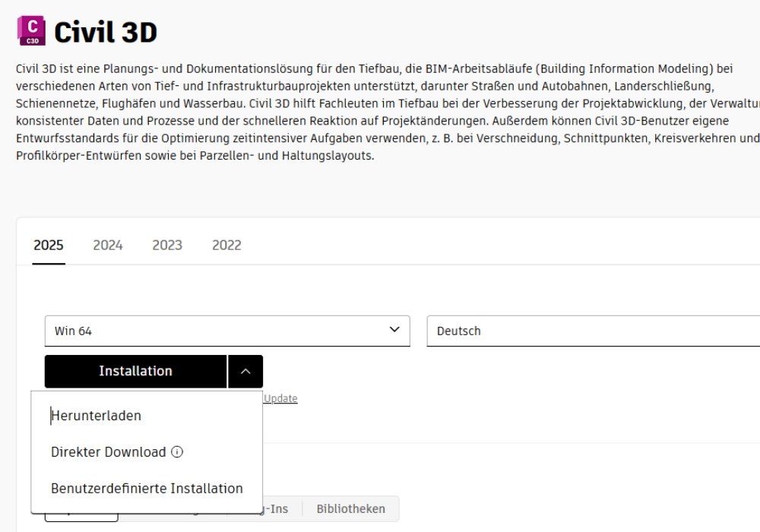Click the Civil 3D product logo icon
Screen dimensions: 760x532
click(x=31, y=30)
